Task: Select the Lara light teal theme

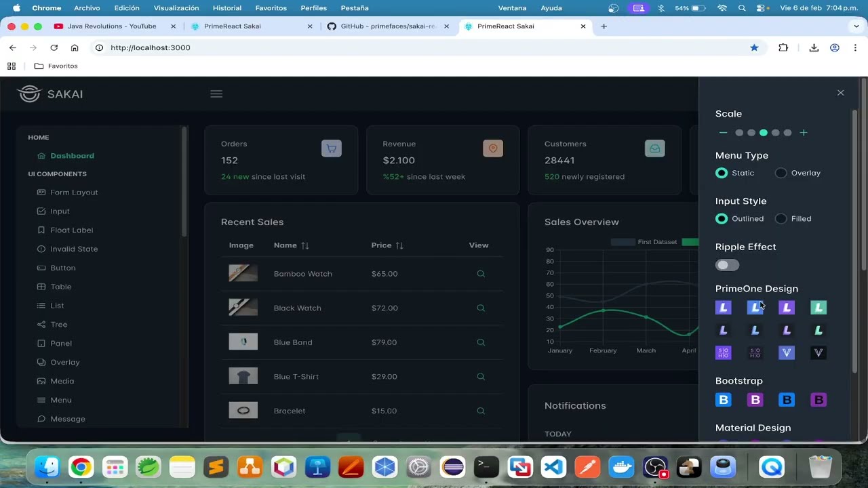Action: (x=818, y=308)
